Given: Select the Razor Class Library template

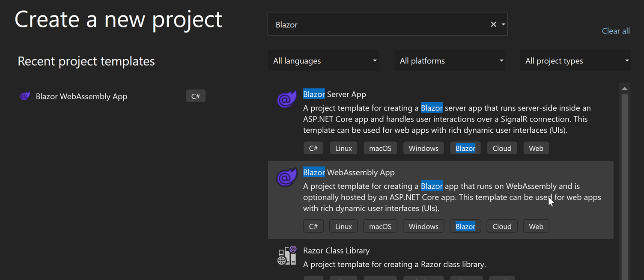Looking at the screenshot, I should click(x=428, y=257).
